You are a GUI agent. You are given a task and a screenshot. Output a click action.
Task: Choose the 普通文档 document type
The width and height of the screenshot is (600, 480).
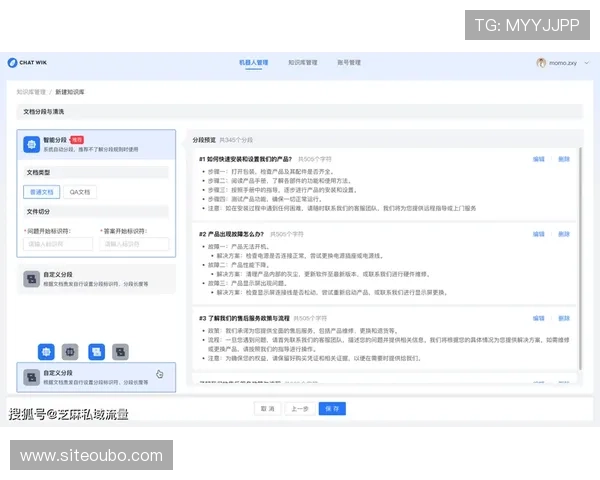(x=41, y=192)
